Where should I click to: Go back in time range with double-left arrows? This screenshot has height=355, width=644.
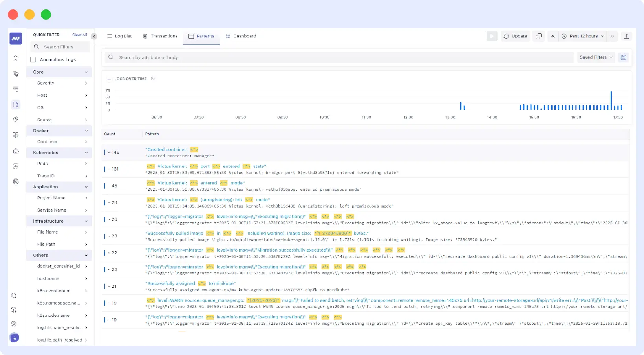[x=553, y=36]
